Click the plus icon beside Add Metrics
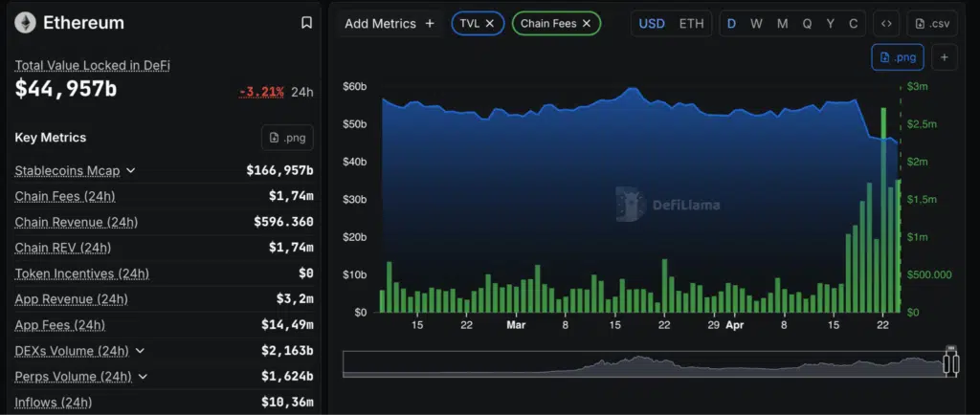The image size is (980, 415). coord(430,24)
